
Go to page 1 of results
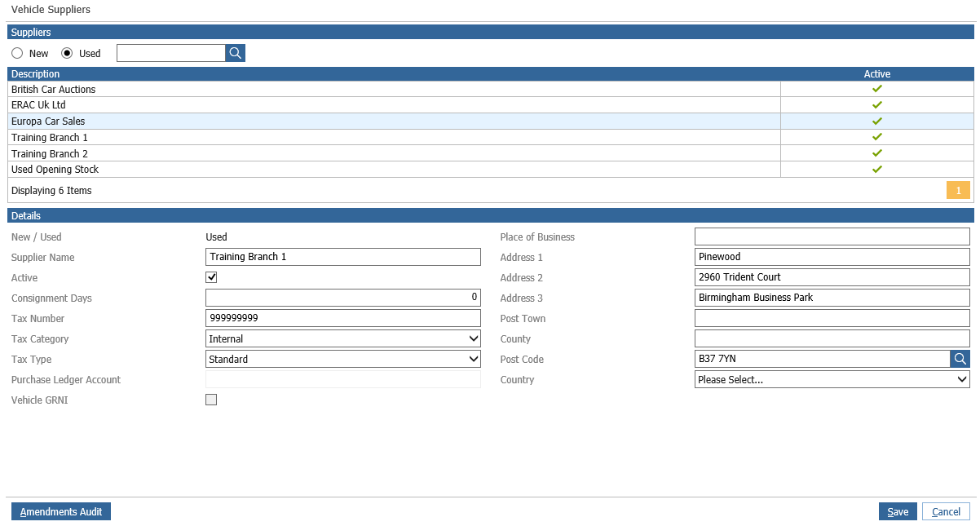[x=958, y=190]
